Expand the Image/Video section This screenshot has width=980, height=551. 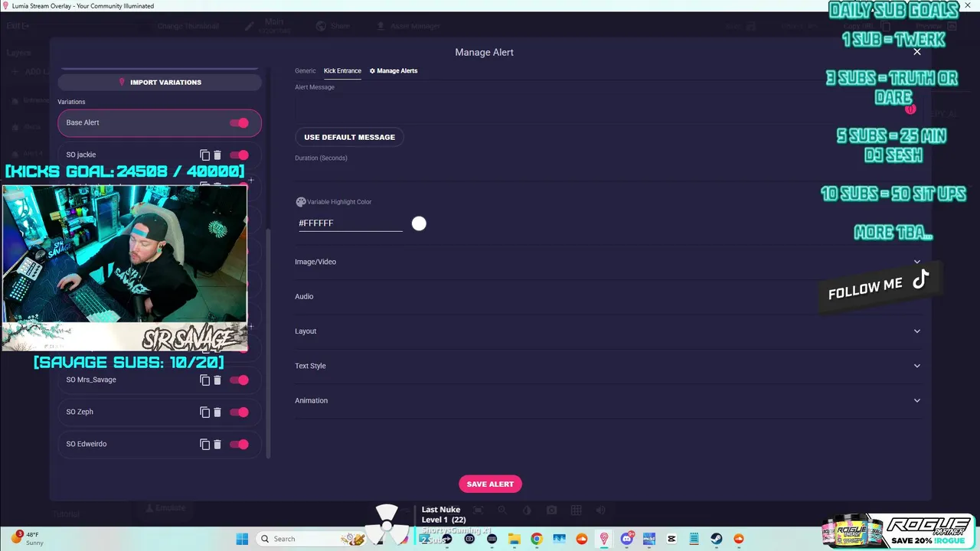tap(608, 262)
